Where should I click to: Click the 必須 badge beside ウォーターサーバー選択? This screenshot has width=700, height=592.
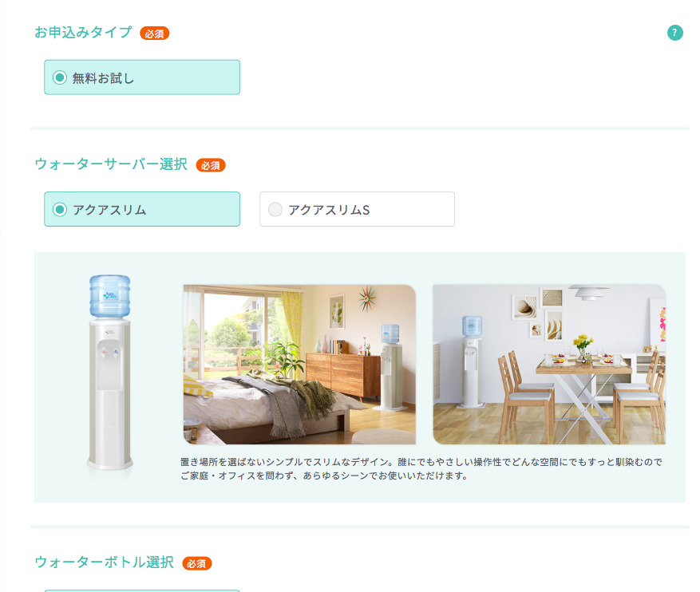point(211,165)
